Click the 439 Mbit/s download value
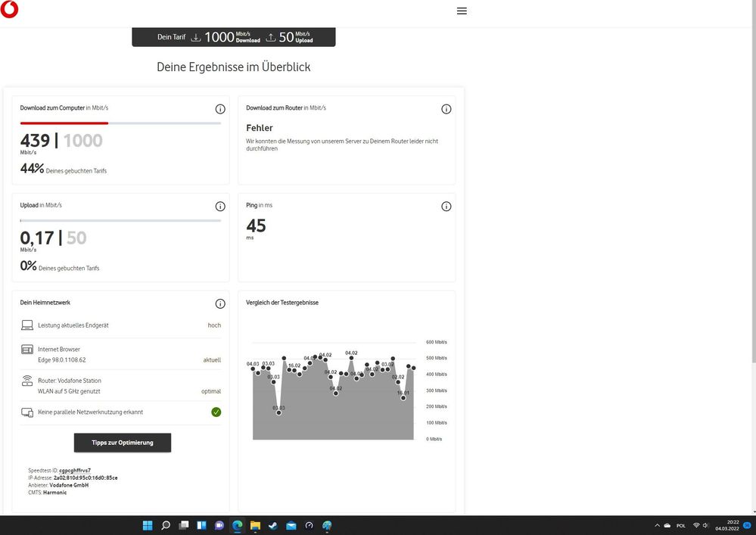The image size is (756, 535). coord(35,141)
